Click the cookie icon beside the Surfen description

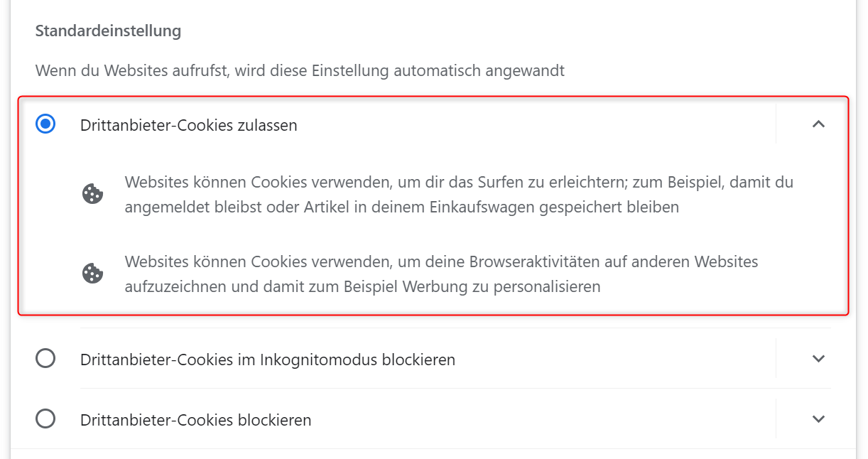click(94, 194)
